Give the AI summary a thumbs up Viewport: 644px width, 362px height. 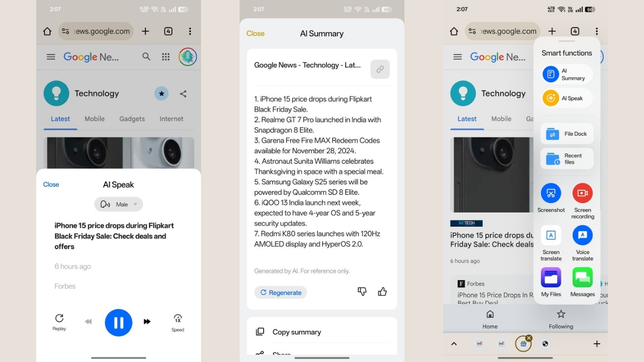click(x=382, y=292)
